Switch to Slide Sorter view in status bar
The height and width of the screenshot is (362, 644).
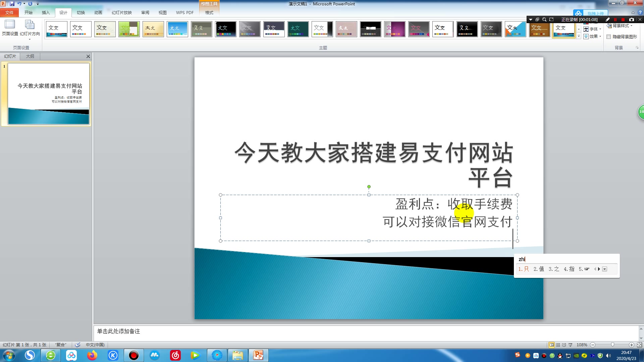[558, 345]
